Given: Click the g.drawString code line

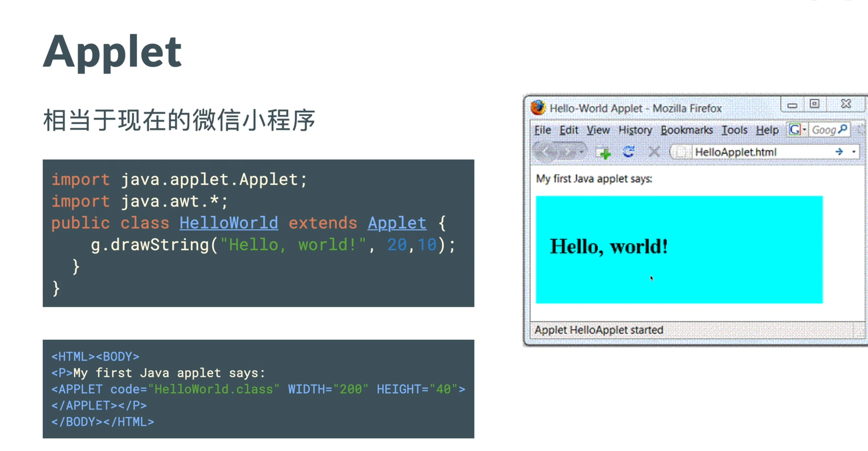Looking at the screenshot, I should point(273,245).
